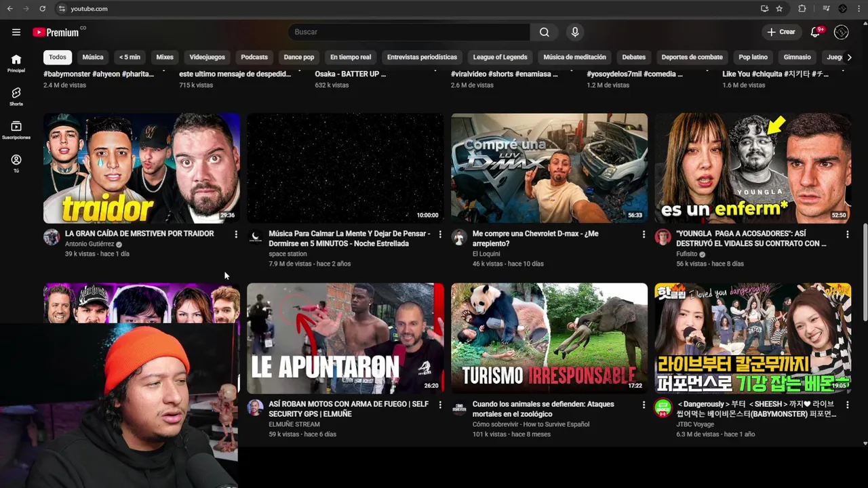Select the < 5 min filter chip

130,58
